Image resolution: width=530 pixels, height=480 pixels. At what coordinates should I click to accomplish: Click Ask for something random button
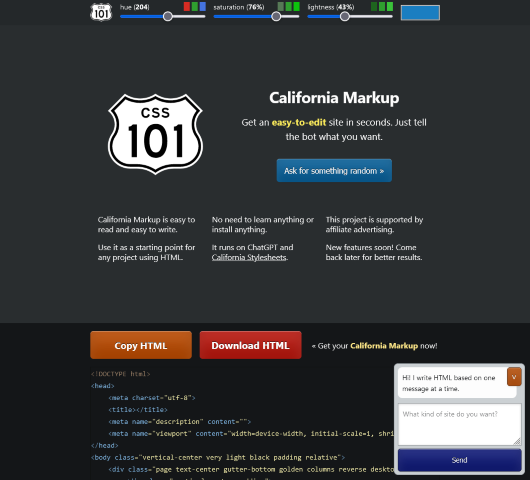click(334, 171)
